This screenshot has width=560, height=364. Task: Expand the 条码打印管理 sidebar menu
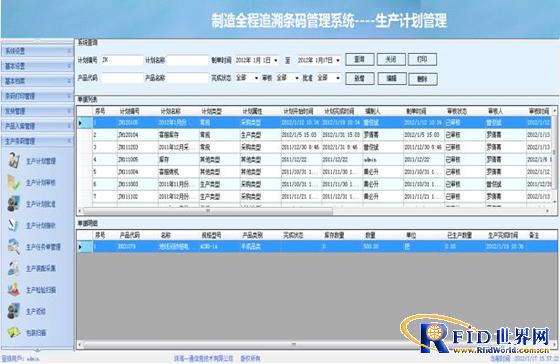[x=37, y=96]
